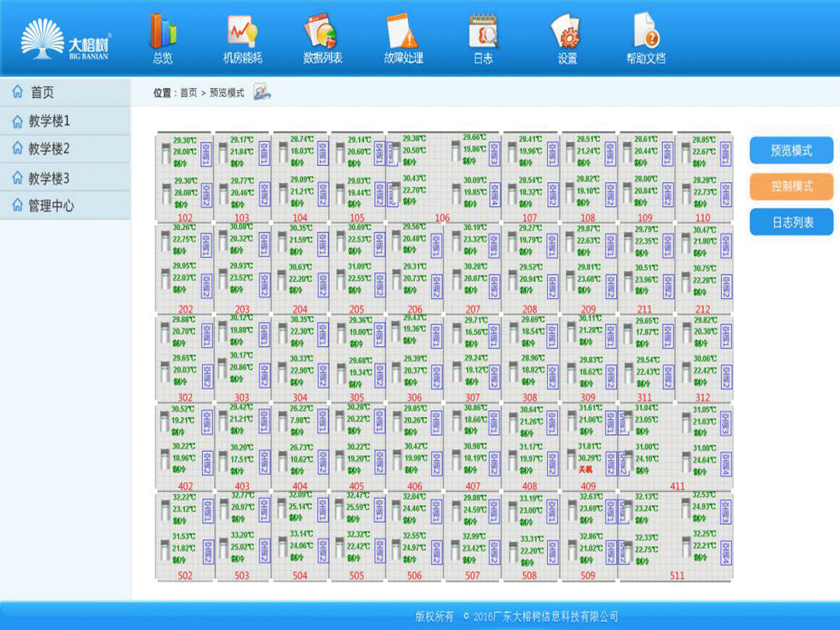
Task: Click the 空调2 label in room 205
Action: [380, 284]
